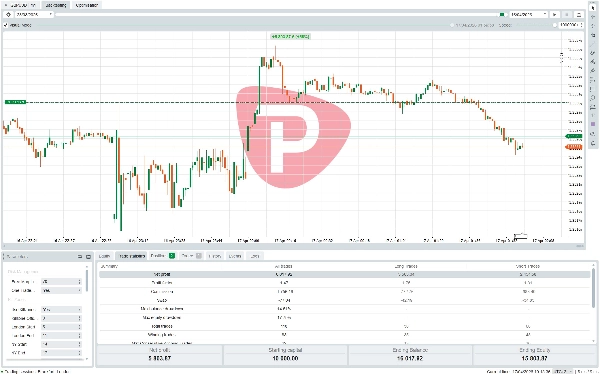Open the Trade Statistics tab

pos(131,256)
